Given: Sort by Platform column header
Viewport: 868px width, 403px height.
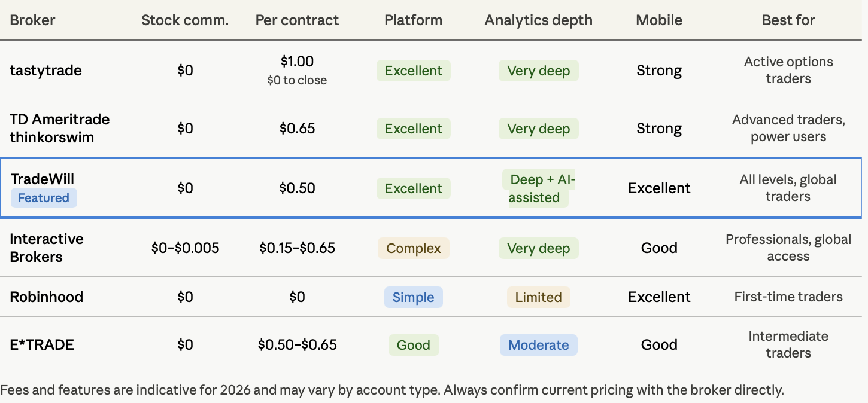Looking at the screenshot, I should tap(413, 20).
